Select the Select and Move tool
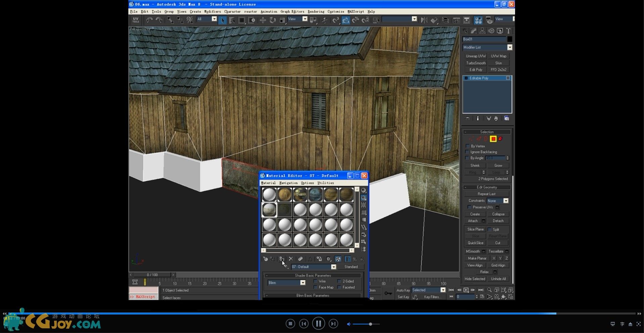The image size is (644, 333). click(x=263, y=20)
